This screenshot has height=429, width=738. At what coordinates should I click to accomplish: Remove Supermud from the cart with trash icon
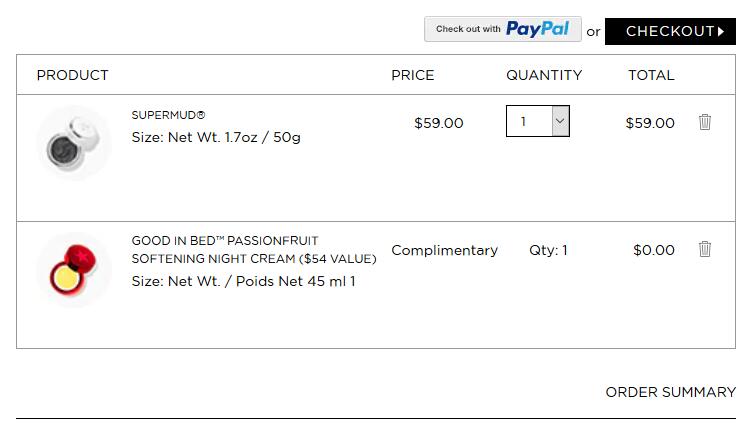point(705,122)
